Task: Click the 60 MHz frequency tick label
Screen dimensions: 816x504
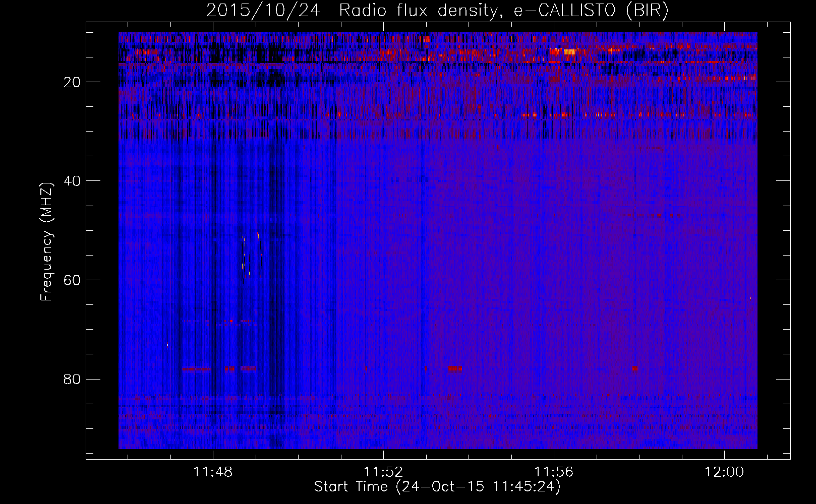Action: click(x=73, y=280)
